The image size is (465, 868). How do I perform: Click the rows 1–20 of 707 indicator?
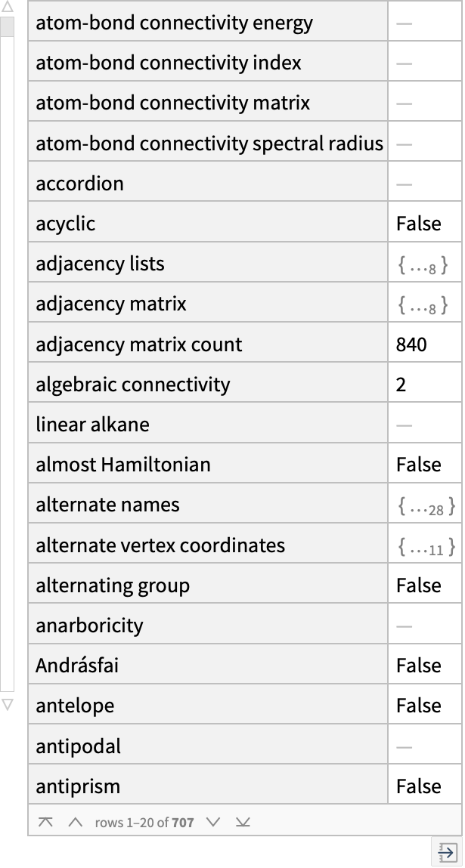(144, 823)
